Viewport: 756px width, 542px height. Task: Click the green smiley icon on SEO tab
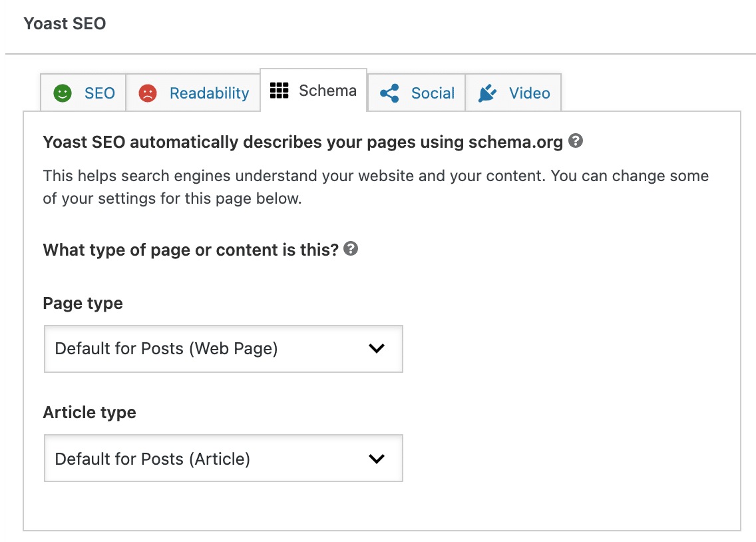click(63, 93)
